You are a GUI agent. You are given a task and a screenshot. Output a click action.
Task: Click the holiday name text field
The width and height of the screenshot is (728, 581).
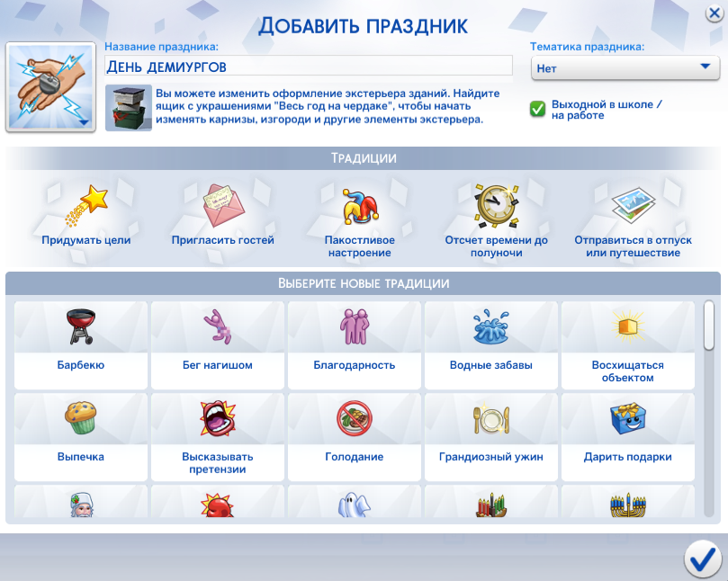click(x=308, y=67)
